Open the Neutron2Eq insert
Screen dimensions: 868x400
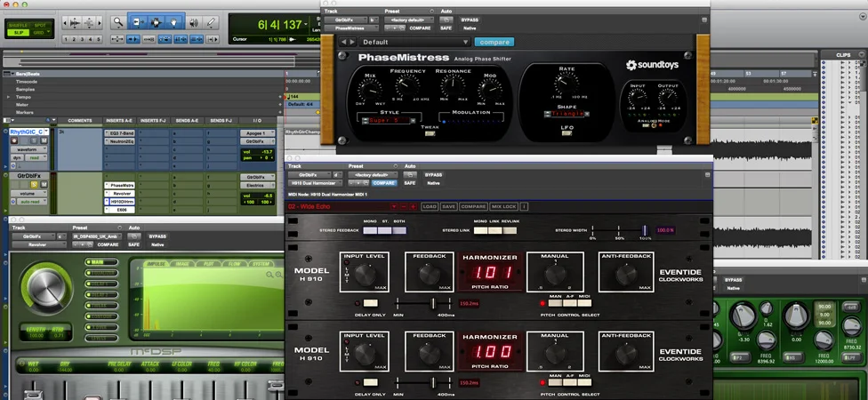click(x=120, y=141)
